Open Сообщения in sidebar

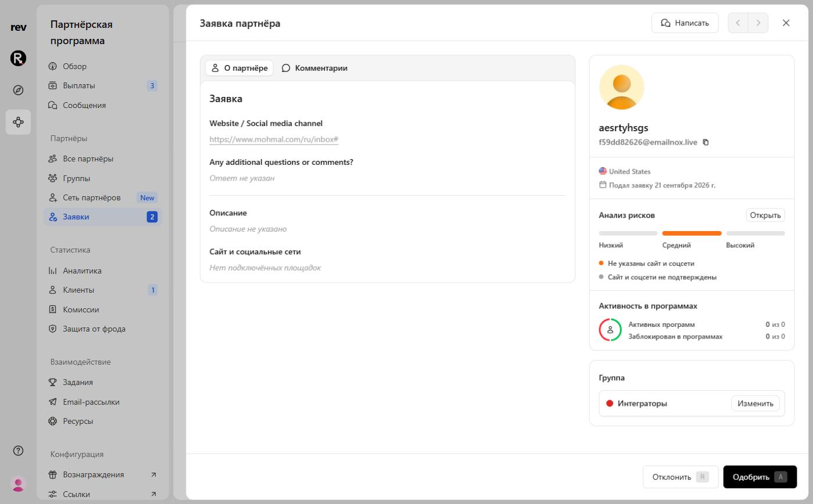pos(102,105)
